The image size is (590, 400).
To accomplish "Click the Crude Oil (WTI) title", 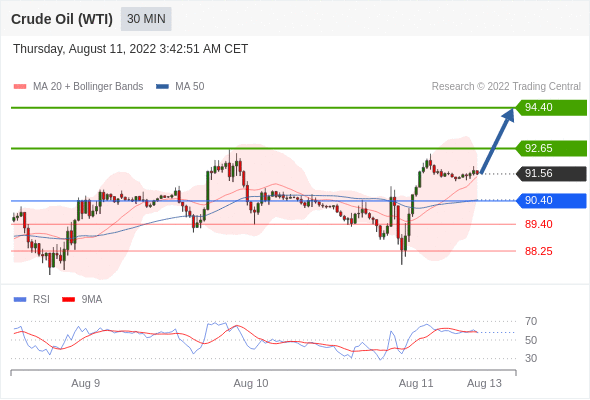I will (62, 19).
